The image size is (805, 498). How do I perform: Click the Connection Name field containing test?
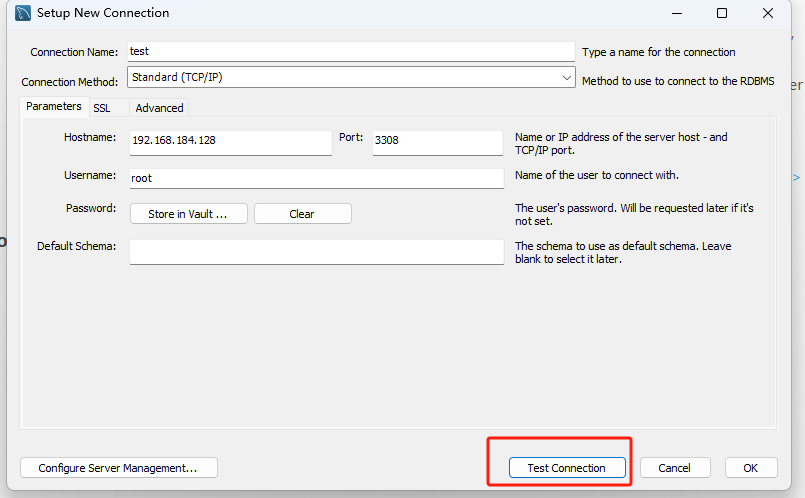point(351,52)
